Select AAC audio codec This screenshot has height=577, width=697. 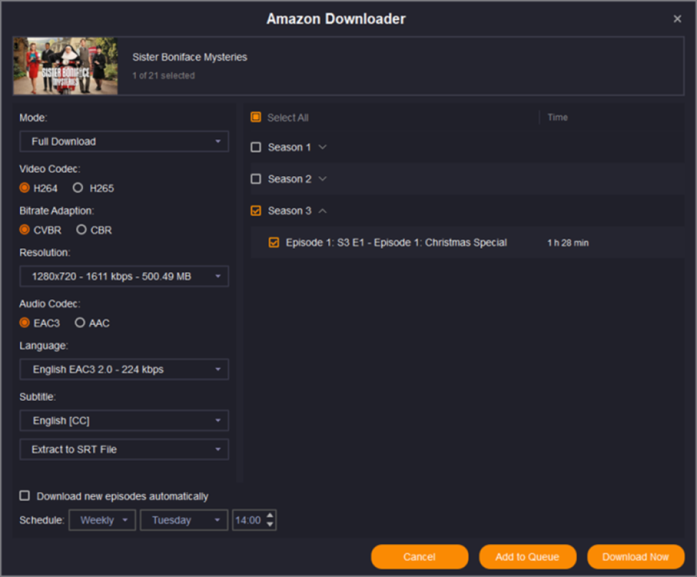click(x=80, y=323)
